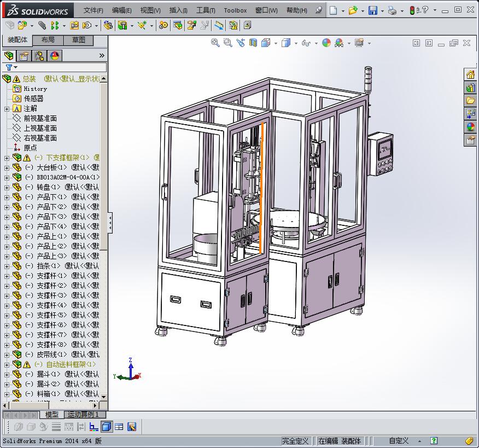
Task: Open Appearances and Scenes task pane icon
Action: click(470, 127)
